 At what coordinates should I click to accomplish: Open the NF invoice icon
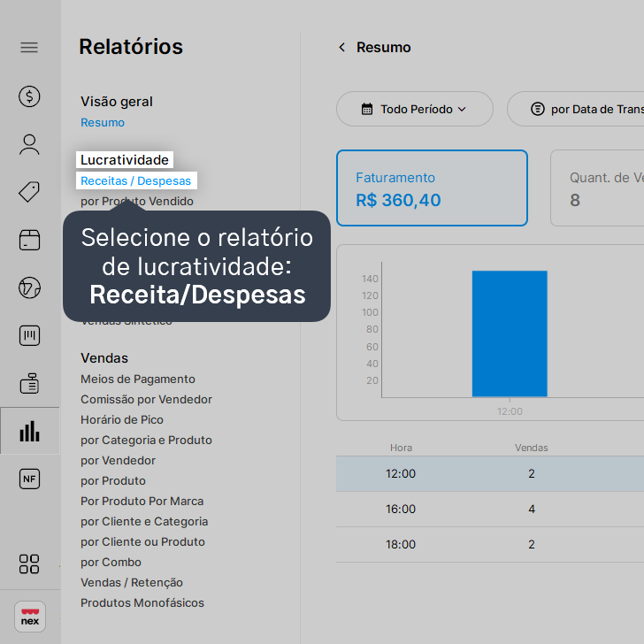[29, 479]
